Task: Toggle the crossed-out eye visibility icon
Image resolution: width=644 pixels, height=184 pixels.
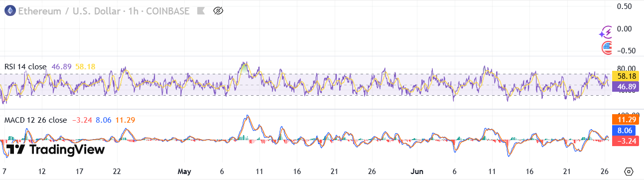Action: click(218, 10)
